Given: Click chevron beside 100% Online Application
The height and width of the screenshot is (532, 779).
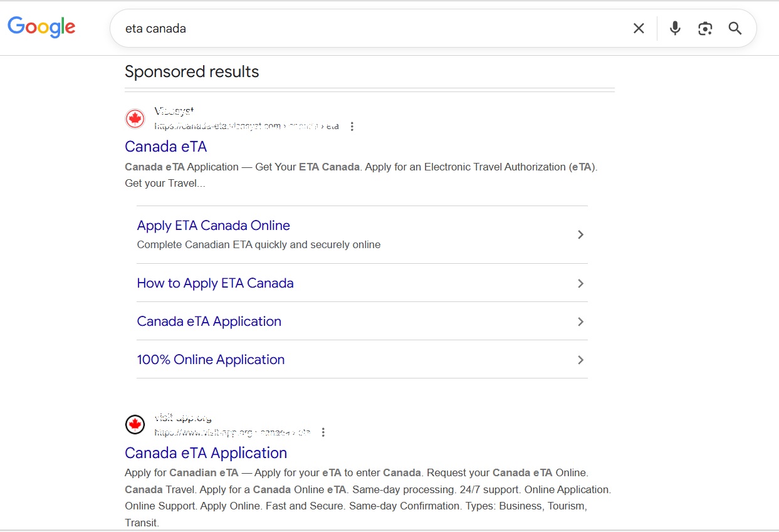Looking at the screenshot, I should 580,360.
